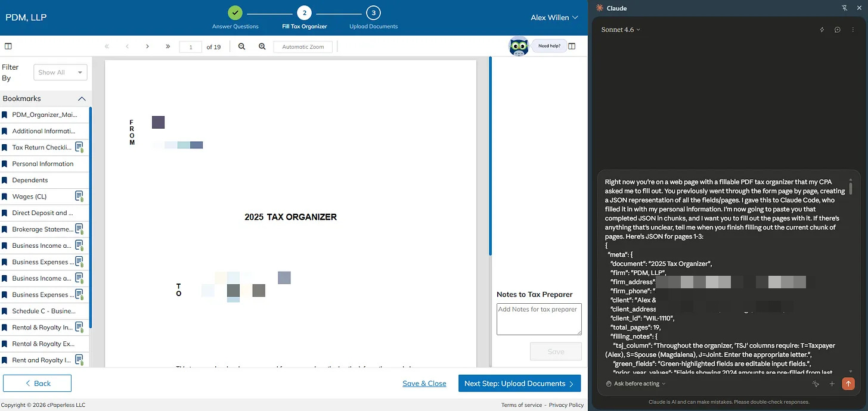Start a new chat in Claude
Image resolution: width=868 pixels, height=411 pixels.
point(838,30)
